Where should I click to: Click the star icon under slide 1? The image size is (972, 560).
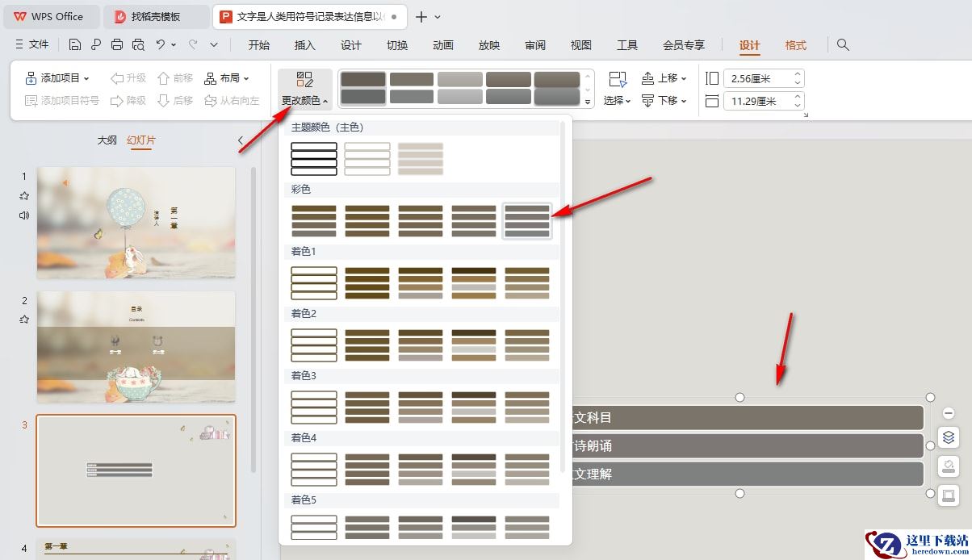pos(24,196)
